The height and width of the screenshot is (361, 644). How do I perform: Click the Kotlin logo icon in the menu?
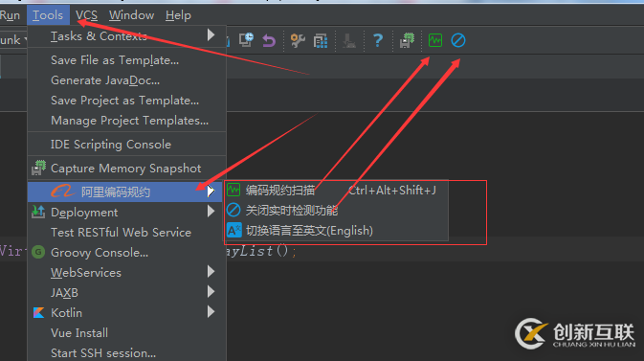pyautogui.click(x=38, y=312)
